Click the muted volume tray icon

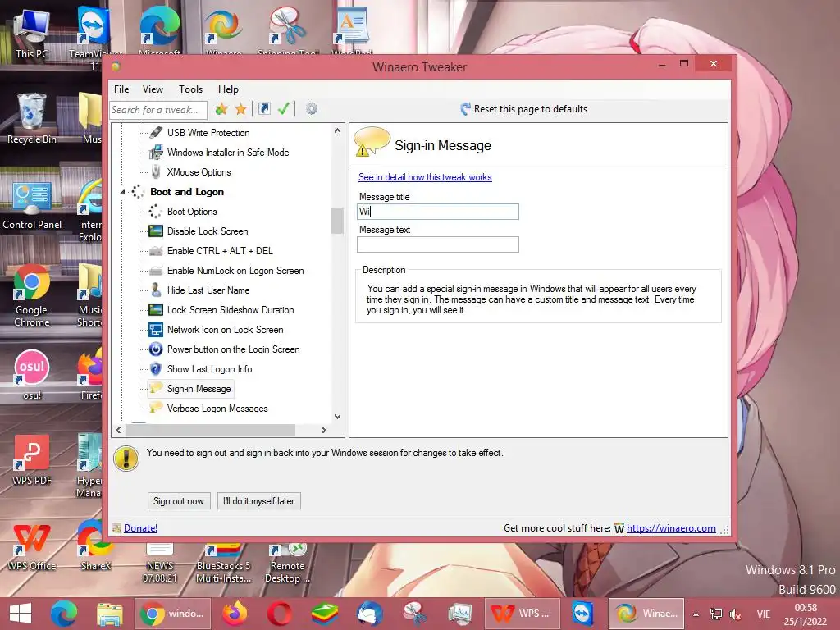[736, 614]
